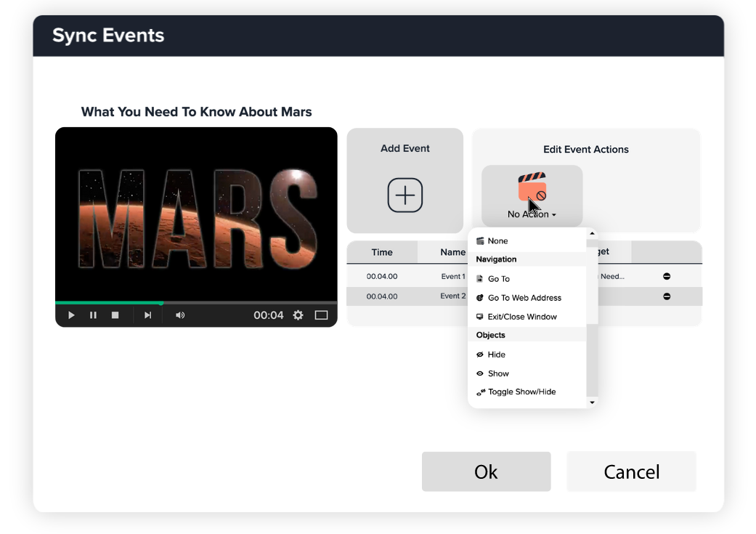This screenshot has width=756, height=534.
Task: Choose Exit/Close Window action
Action: [521, 317]
